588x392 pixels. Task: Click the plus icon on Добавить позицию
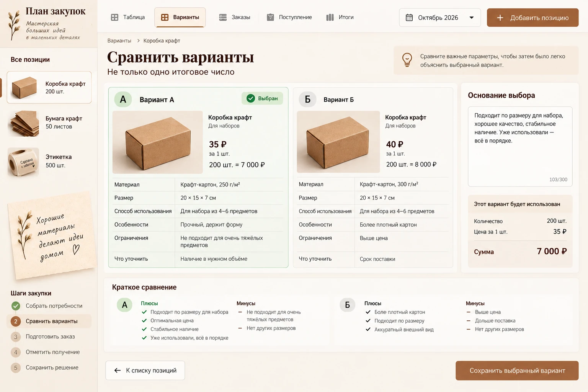[500, 18]
